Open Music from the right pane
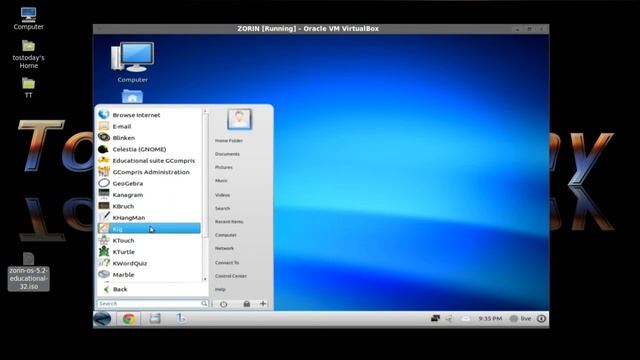640x360 pixels. pos(221,181)
